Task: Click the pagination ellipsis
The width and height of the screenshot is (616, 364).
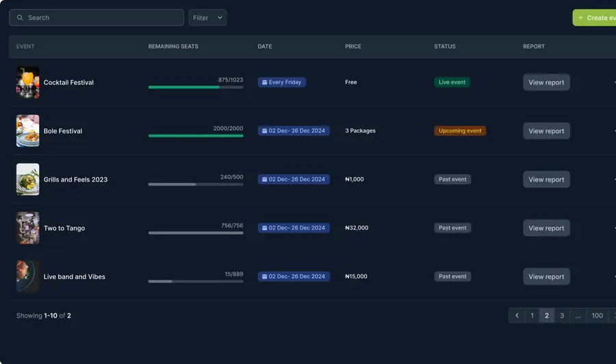Action: (x=578, y=315)
